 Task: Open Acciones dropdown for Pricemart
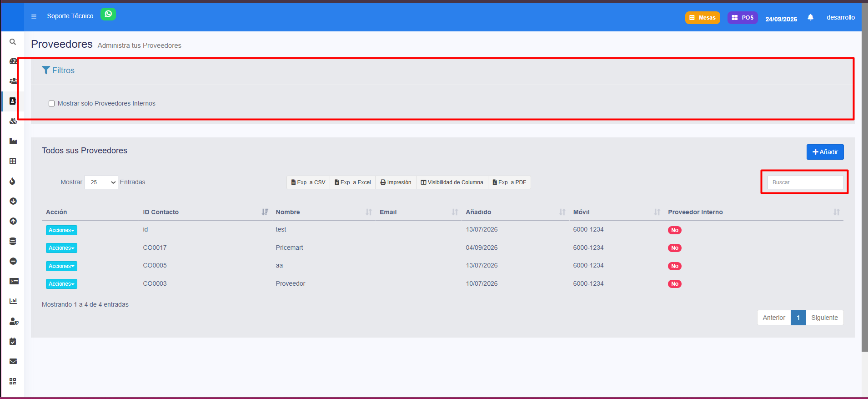[x=61, y=248]
